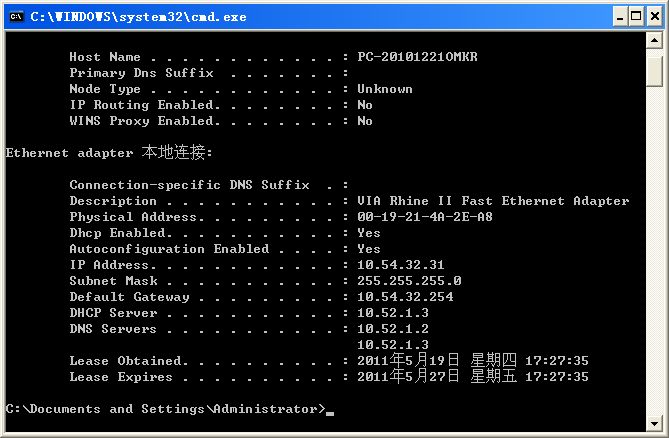Image resolution: width=669 pixels, height=438 pixels.
Task: Click the IP Address value 10.54.32.31
Action: point(400,265)
